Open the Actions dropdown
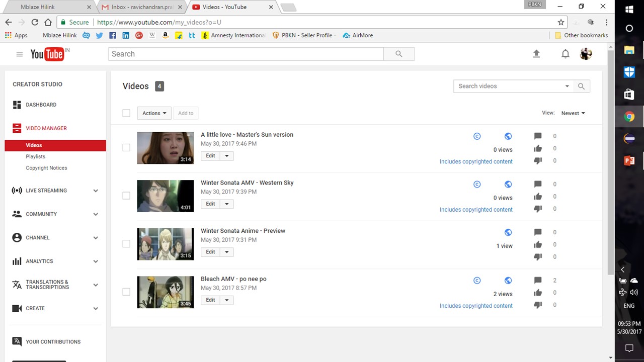The width and height of the screenshot is (644, 362). (x=154, y=113)
